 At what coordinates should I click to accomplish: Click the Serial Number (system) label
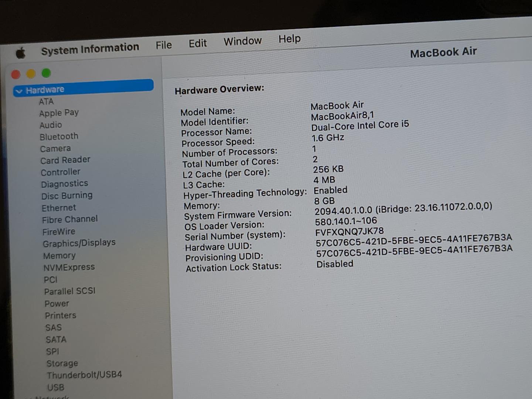point(235,236)
